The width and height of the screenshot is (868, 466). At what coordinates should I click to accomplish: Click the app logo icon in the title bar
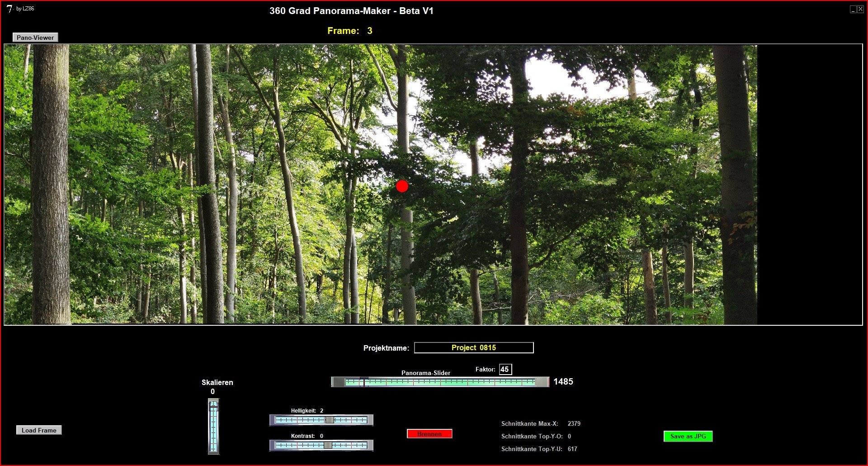(9, 9)
